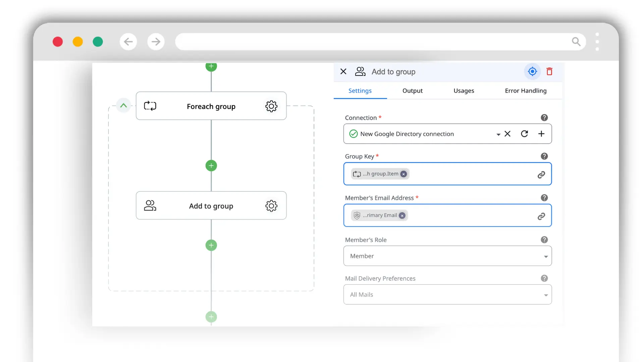
Task: Add a step below Foreach group via green plus
Action: [211, 166]
